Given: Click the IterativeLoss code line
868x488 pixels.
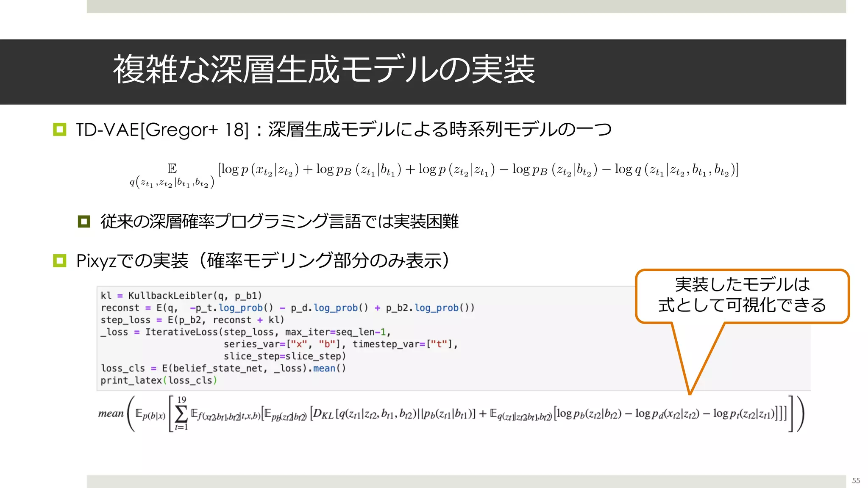Looking at the screenshot, I should [x=246, y=332].
